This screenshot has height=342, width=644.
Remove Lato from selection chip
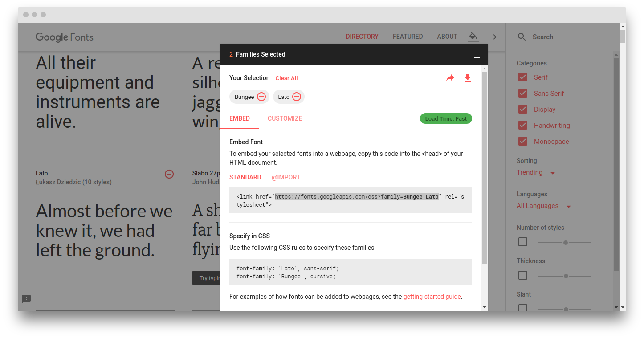click(296, 97)
